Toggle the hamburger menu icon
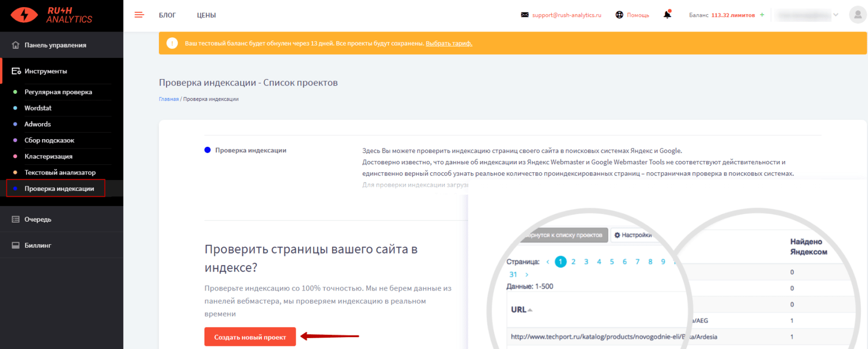 click(x=139, y=15)
